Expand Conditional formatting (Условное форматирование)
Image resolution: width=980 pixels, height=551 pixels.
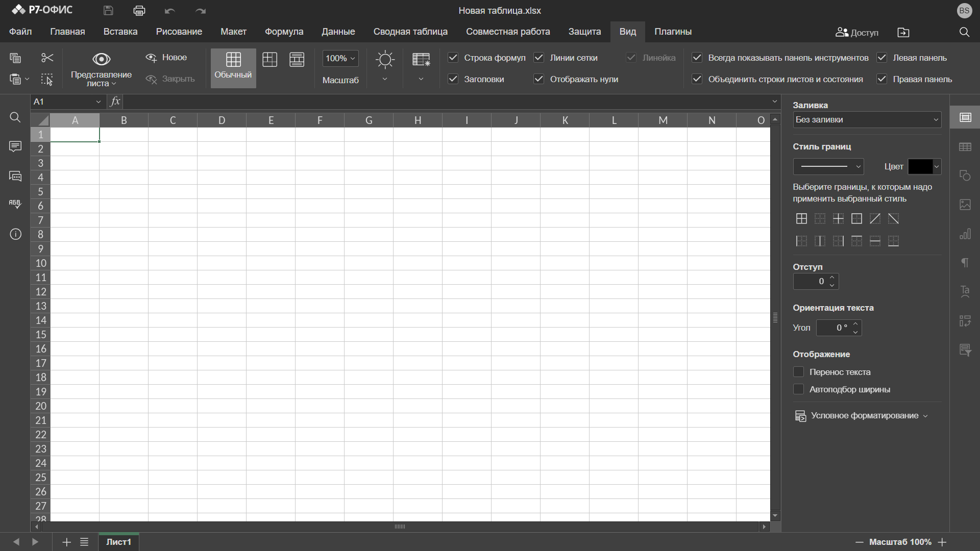click(x=861, y=416)
